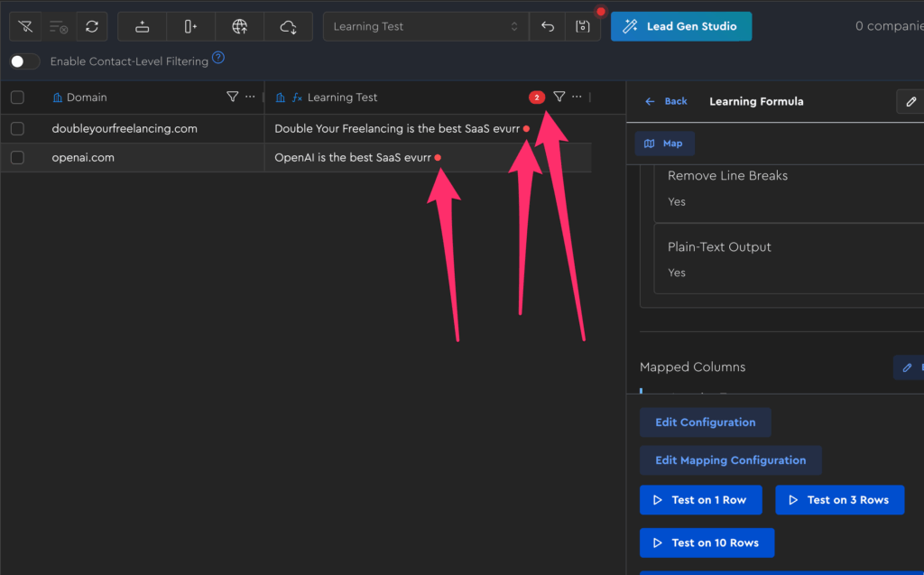Check the openai.com row checkbox
Image resolution: width=924 pixels, height=575 pixels.
(x=17, y=158)
